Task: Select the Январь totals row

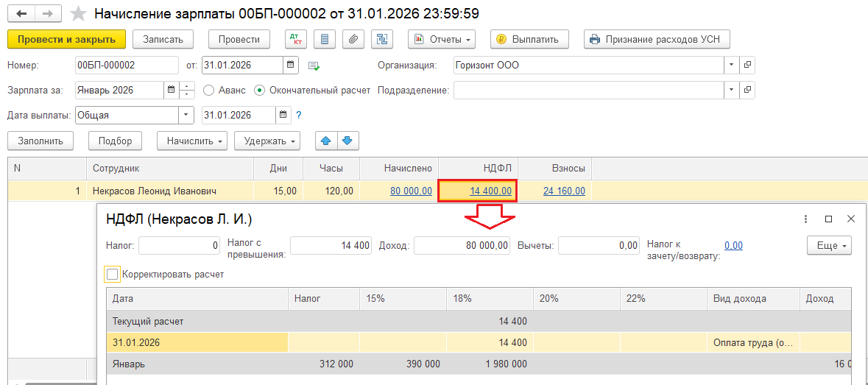Action: (479, 364)
